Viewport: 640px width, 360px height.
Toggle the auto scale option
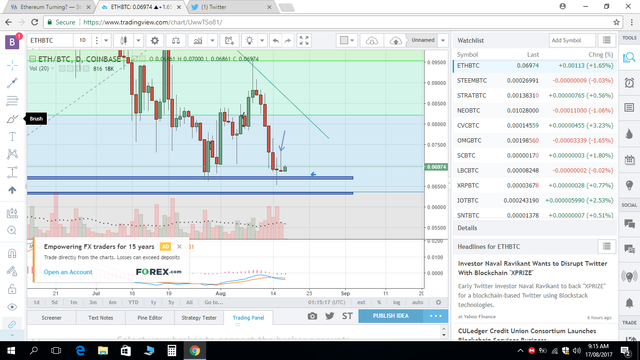pyautogui.click(x=417, y=302)
